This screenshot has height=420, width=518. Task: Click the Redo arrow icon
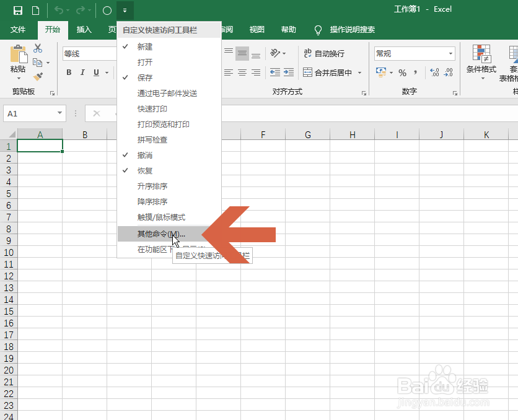tap(81, 11)
